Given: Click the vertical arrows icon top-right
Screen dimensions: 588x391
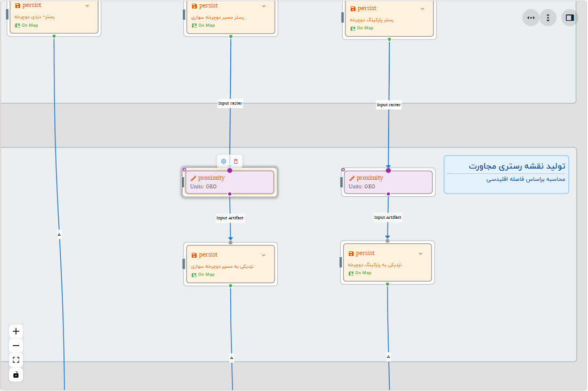Looking at the screenshot, I should (548, 17).
